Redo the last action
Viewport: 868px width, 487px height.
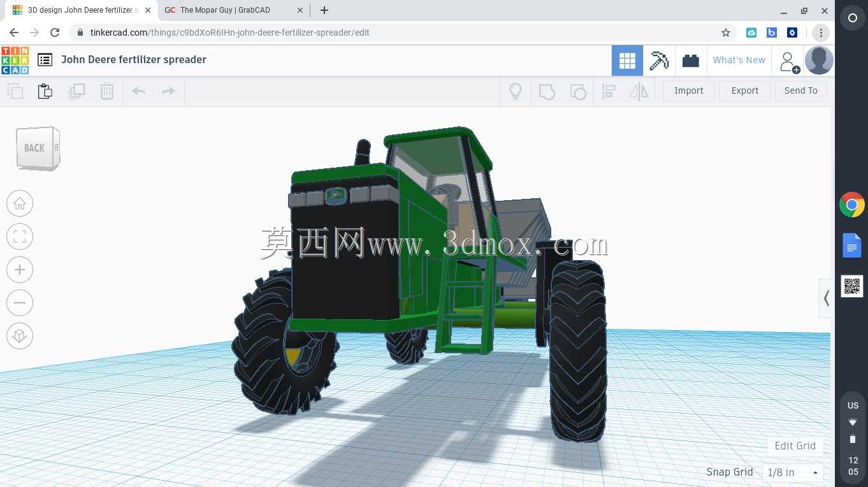click(169, 91)
